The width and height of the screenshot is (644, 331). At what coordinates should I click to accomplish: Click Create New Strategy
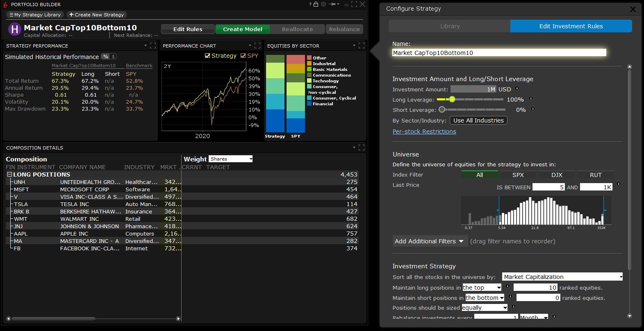[x=97, y=15]
